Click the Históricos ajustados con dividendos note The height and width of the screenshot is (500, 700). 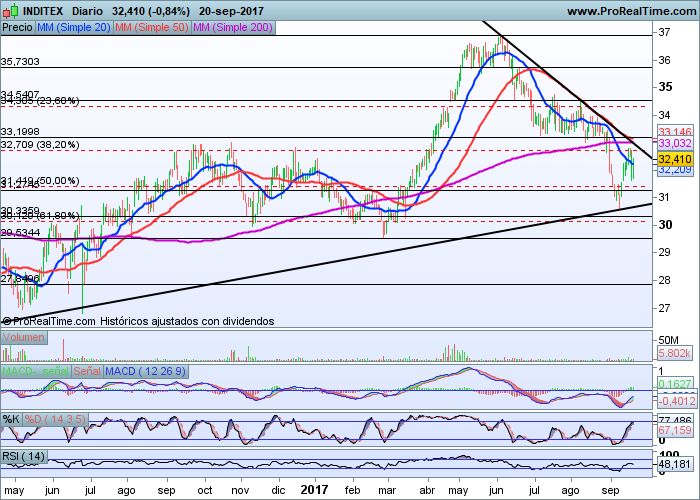[187, 321]
